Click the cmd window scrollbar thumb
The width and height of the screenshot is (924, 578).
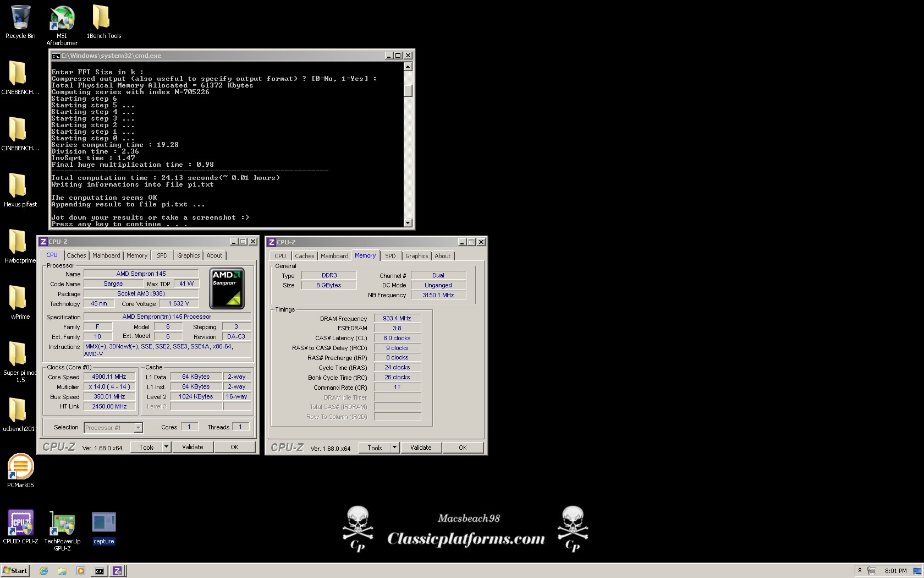click(x=408, y=91)
